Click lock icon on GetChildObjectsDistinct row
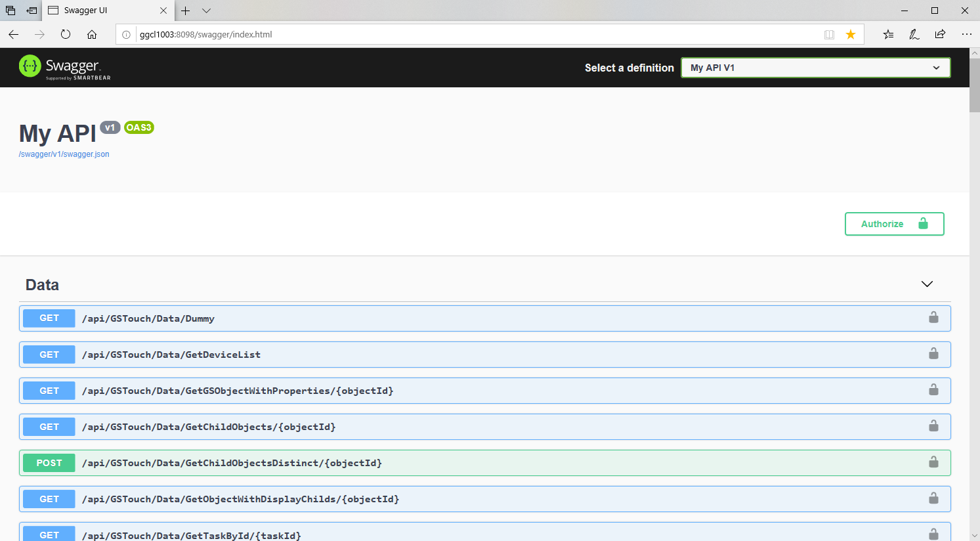The height and width of the screenshot is (541, 980). click(933, 462)
